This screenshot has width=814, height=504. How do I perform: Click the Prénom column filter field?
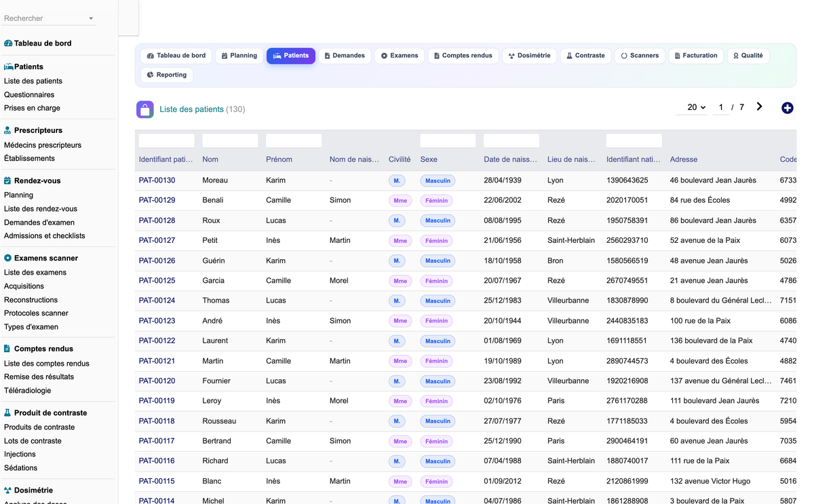(294, 140)
